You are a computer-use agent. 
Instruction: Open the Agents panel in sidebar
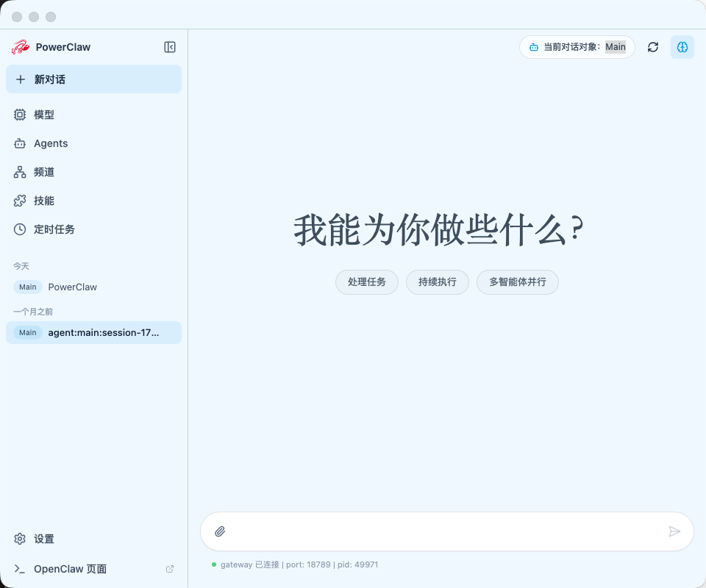[50, 143]
